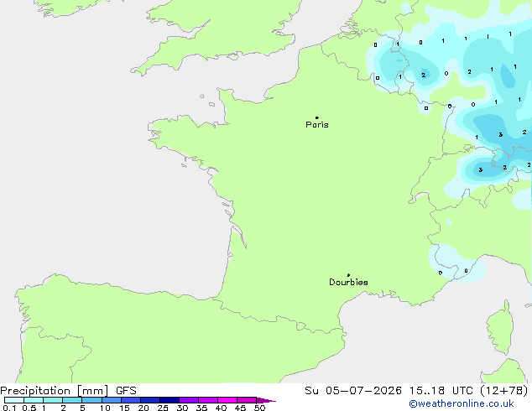Pick the 5–10 mm legend swatch
The width and height of the screenshot is (532, 411).
pos(91,400)
